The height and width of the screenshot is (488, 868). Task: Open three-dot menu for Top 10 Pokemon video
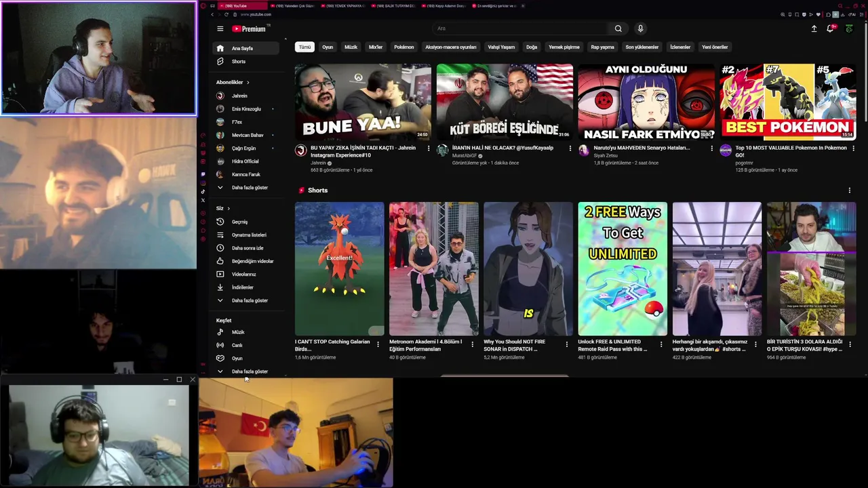tap(853, 148)
